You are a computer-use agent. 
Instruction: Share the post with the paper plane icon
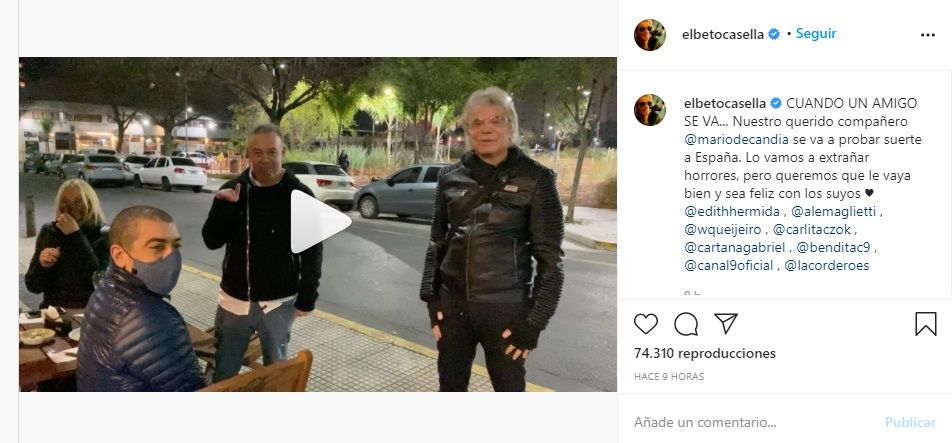(726, 323)
